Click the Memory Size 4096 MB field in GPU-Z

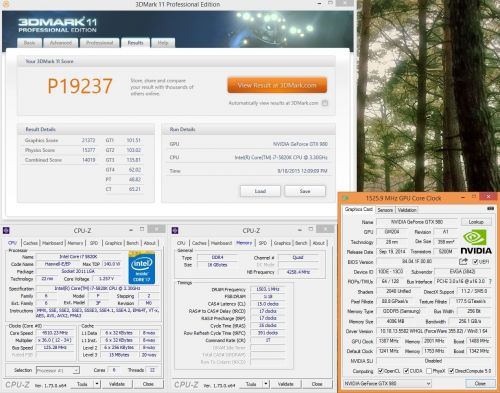(x=395, y=321)
